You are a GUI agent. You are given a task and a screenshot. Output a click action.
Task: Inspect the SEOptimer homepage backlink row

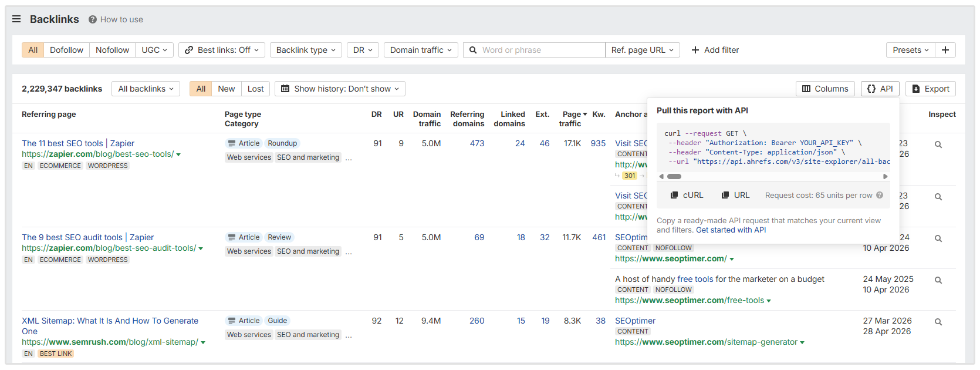938,238
